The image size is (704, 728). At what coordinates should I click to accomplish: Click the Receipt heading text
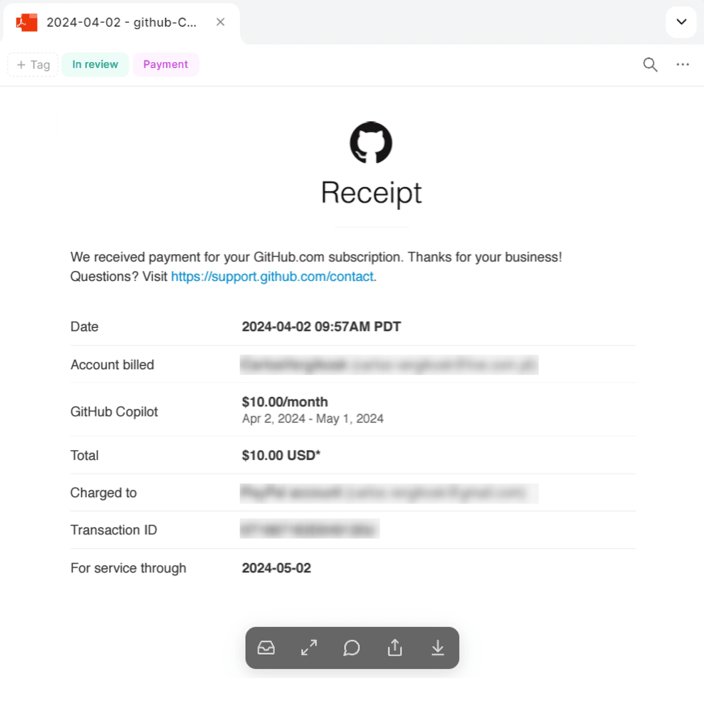pyautogui.click(x=371, y=193)
